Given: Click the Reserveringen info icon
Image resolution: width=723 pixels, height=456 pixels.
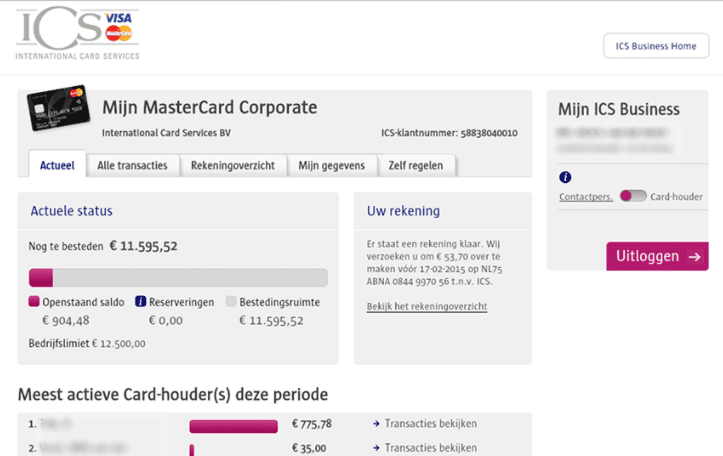Looking at the screenshot, I should click(x=141, y=302).
